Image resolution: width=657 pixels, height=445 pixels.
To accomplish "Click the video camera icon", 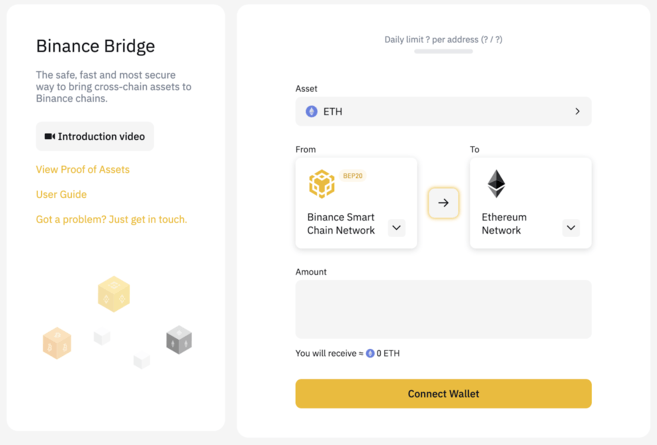I will click(50, 137).
